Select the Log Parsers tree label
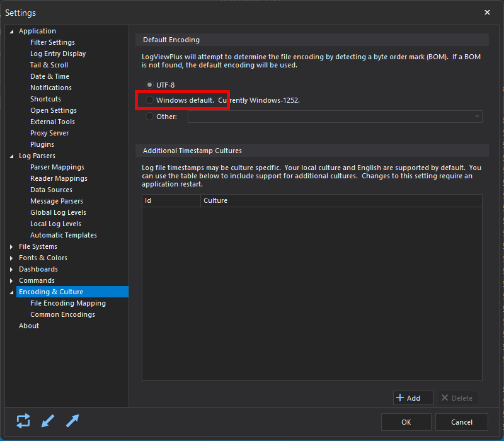 click(37, 156)
